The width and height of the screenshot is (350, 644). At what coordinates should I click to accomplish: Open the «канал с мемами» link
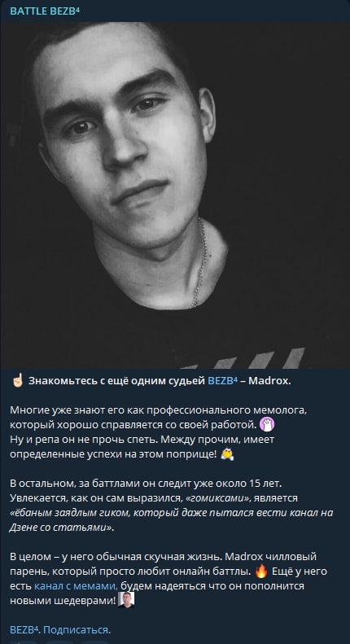point(76,586)
